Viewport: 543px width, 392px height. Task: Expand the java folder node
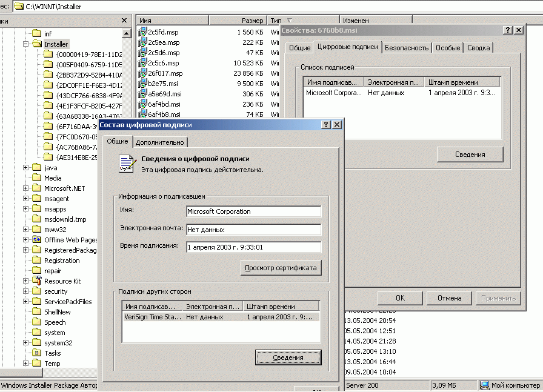tap(25, 168)
